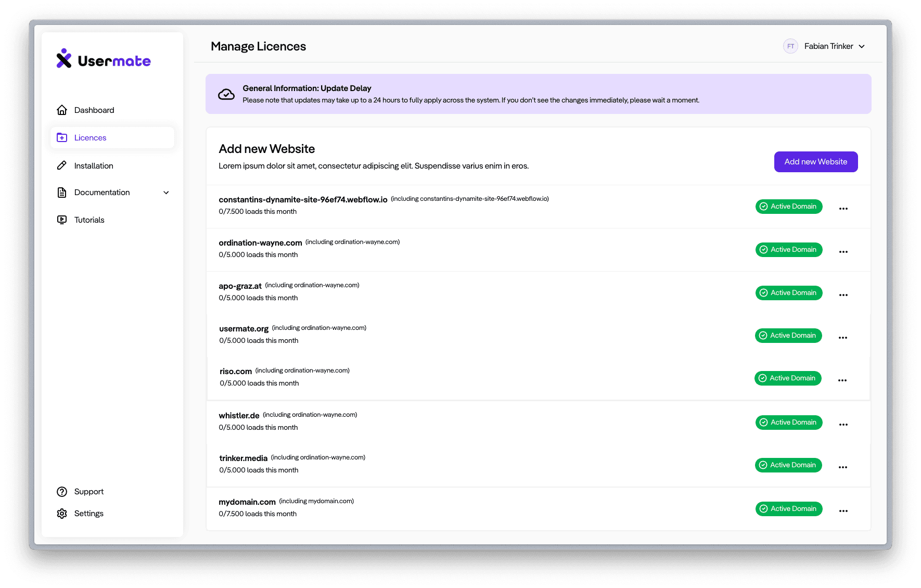Click the FT user avatar
This screenshot has height=588, width=921.
click(x=790, y=46)
